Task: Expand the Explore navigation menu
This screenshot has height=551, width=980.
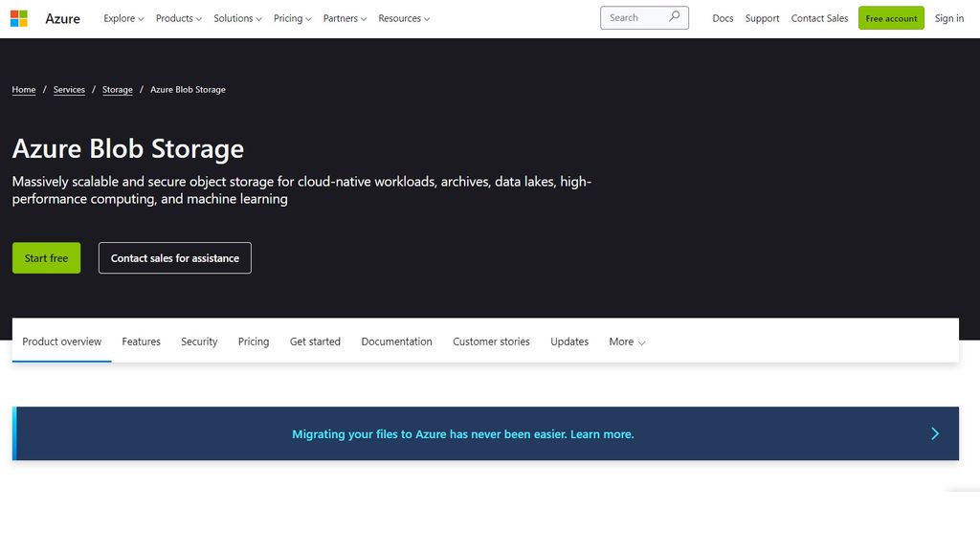Action: 122,18
